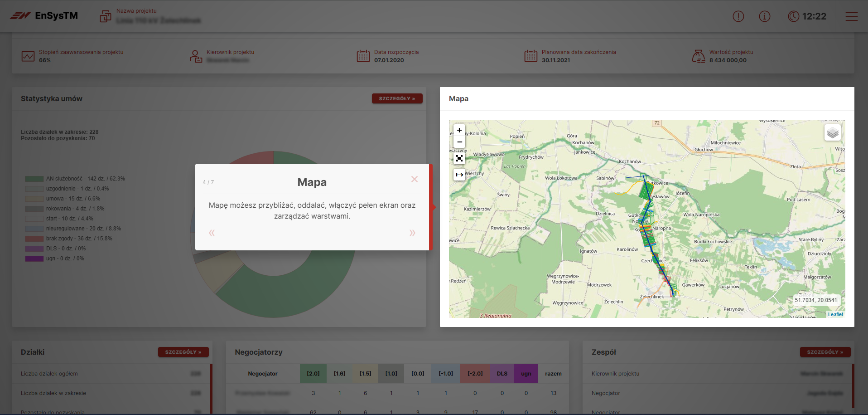Open the map layers control
This screenshot has width=868, height=415.
tap(832, 133)
